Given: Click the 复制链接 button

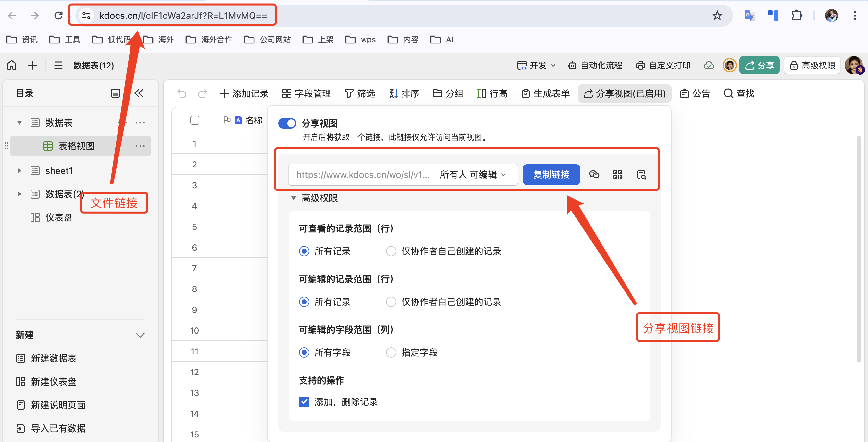Looking at the screenshot, I should click(551, 175).
